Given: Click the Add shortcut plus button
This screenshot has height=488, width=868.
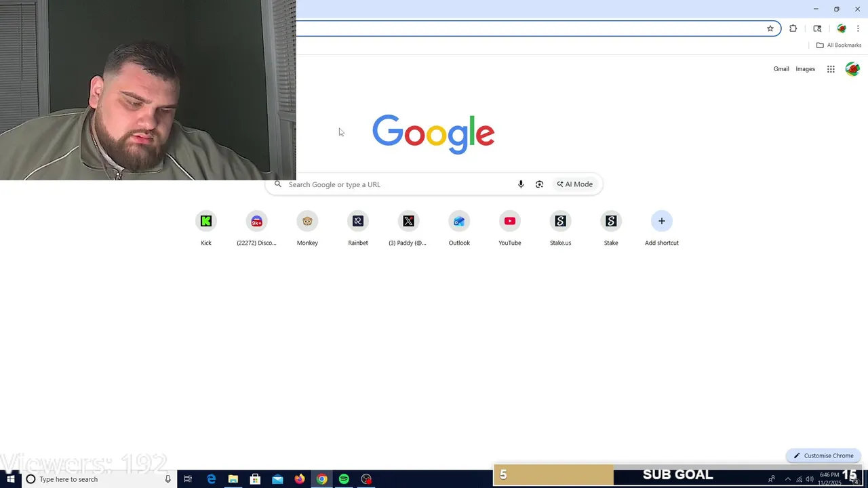Looking at the screenshot, I should (x=662, y=221).
